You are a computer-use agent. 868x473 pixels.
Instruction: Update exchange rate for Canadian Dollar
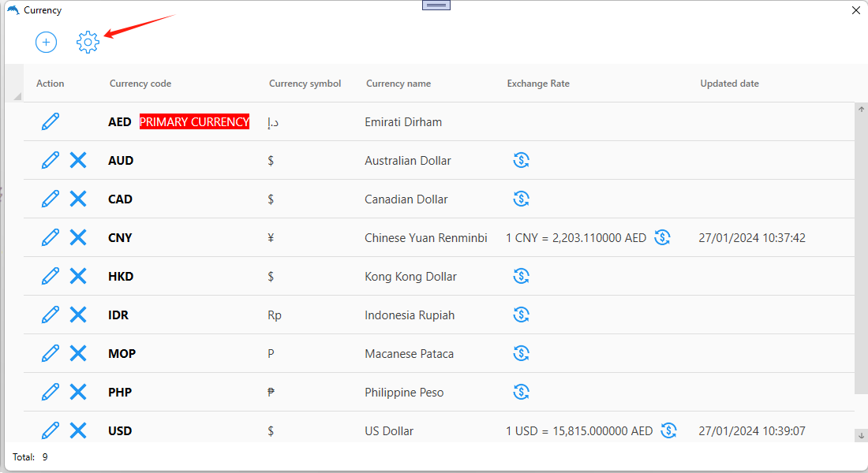pyautogui.click(x=521, y=199)
